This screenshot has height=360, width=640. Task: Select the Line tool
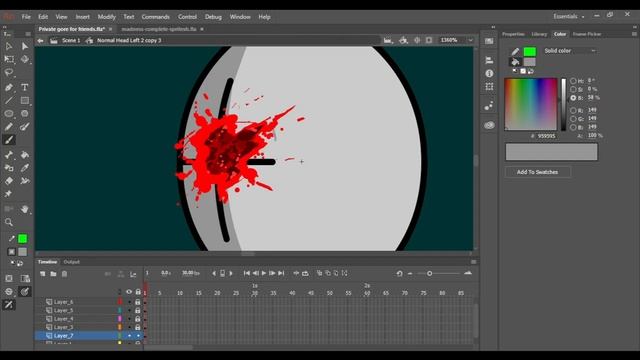pyautogui.click(x=9, y=100)
